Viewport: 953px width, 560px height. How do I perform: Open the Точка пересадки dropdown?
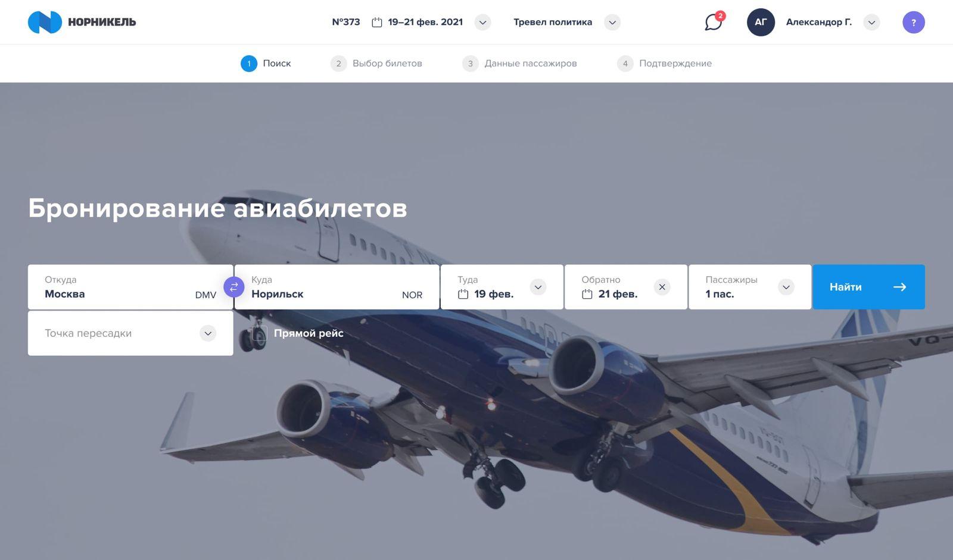click(x=130, y=333)
